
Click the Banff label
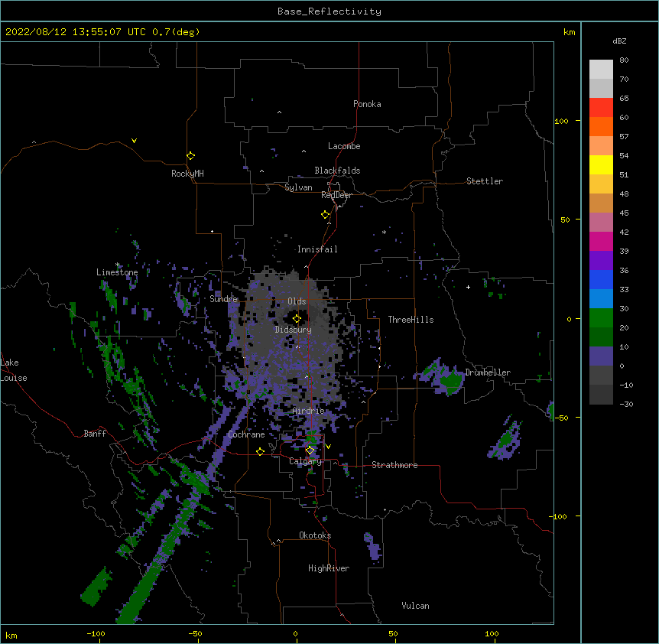(95, 434)
